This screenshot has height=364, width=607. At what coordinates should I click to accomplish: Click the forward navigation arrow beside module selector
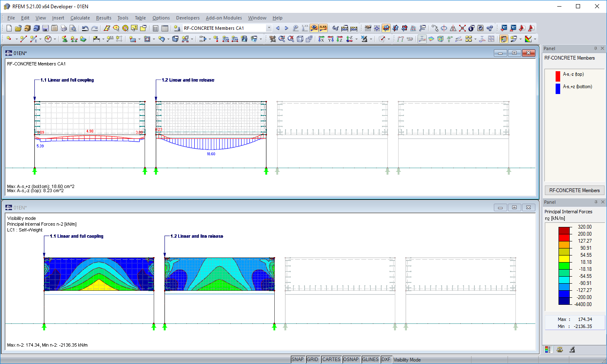point(286,28)
